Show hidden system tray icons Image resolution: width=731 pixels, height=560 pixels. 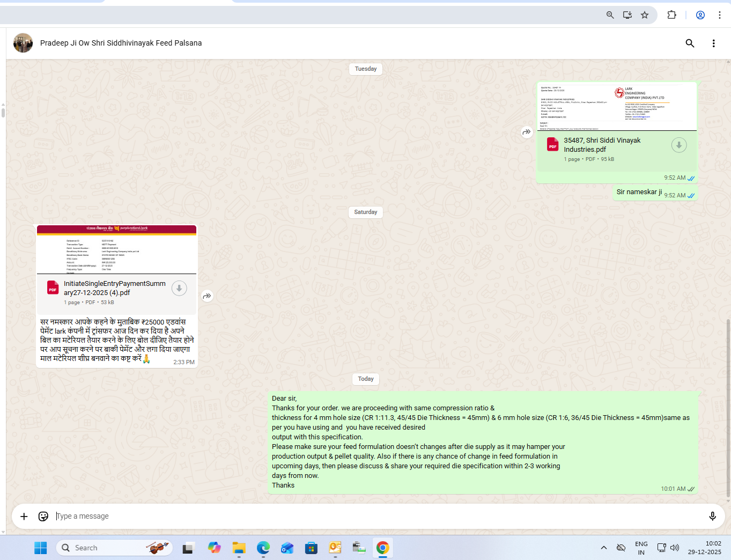pyautogui.click(x=604, y=548)
